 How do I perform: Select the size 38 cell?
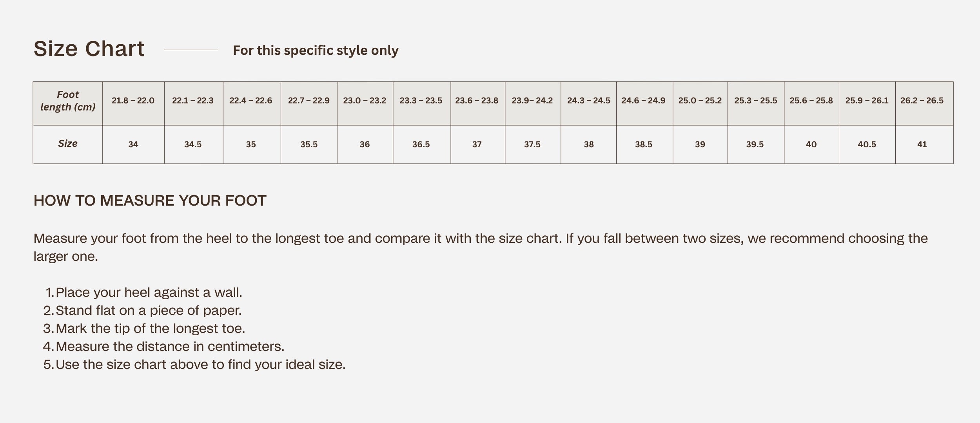589,145
